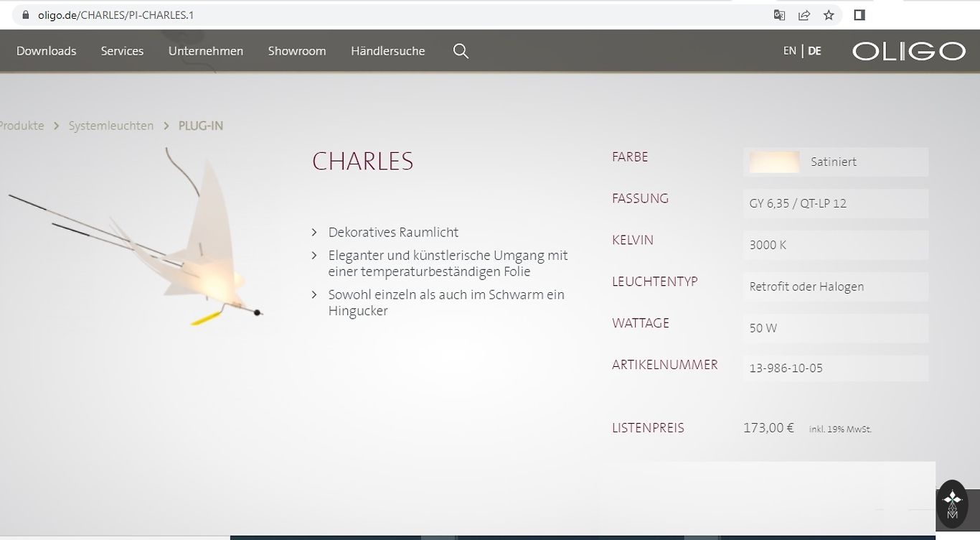Viewport: 980px width, 540px height.
Task: Switch language to DE
Action: (x=814, y=51)
